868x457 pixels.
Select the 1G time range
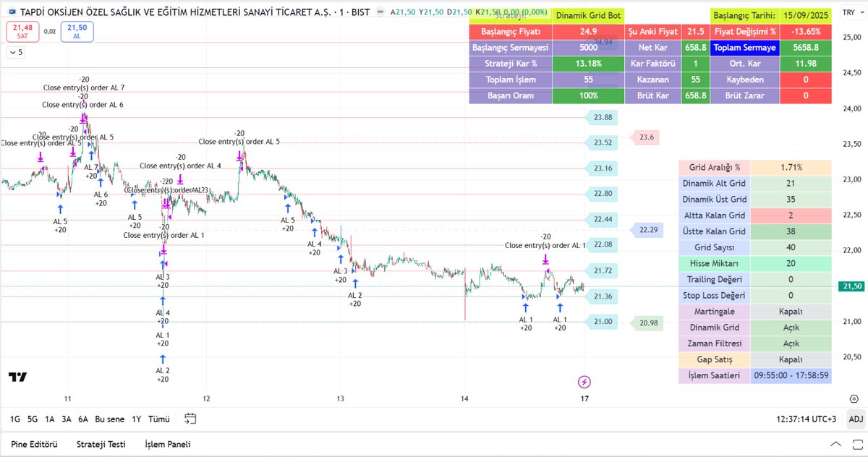click(14, 419)
